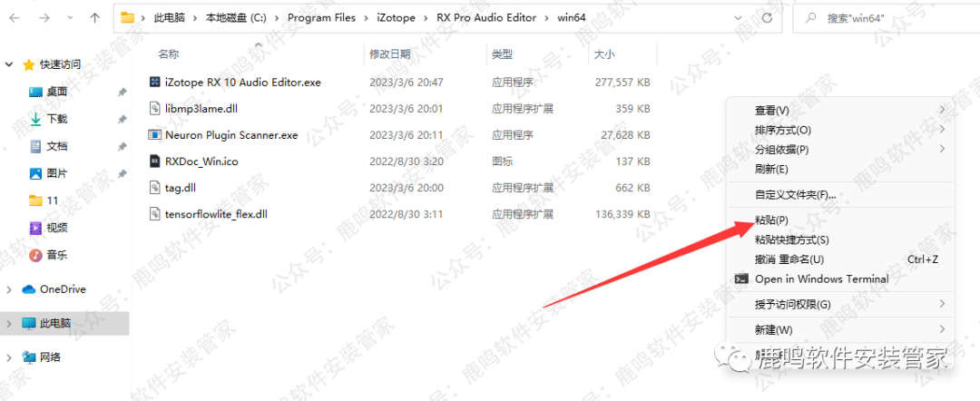Click Program Files in the breadcrumb
Viewport: 980px width, 401px height.
[321, 17]
